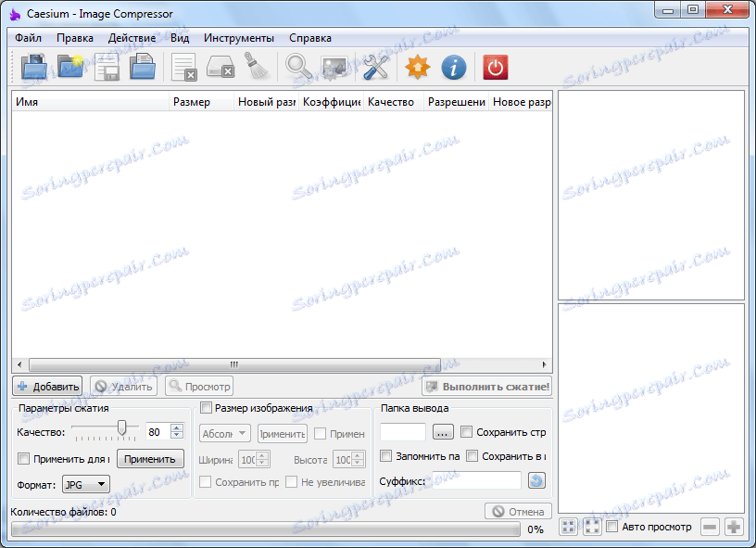Viewport: 756px width, 548px height.
Task: Click the output folder path field
Action: (x=403, y=432)
